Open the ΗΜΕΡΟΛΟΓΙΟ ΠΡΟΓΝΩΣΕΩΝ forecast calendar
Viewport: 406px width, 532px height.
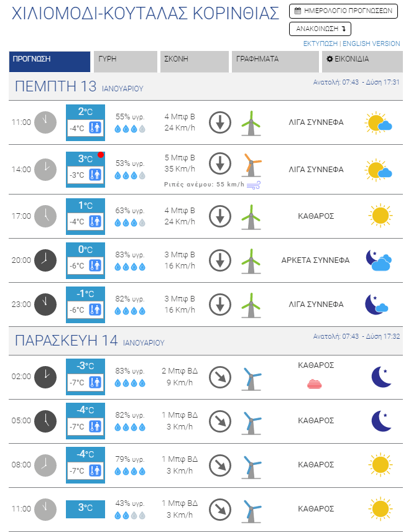point(343,11)
